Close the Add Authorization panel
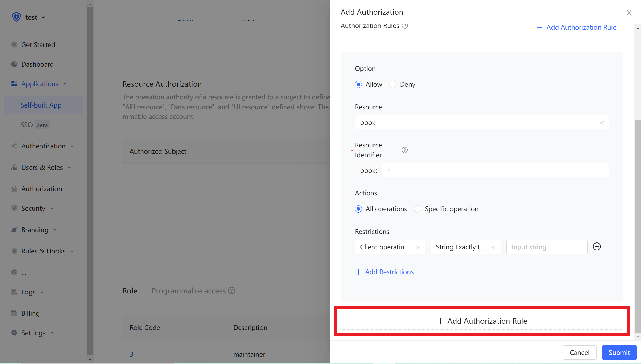This screenshot has width=641, height=364. 629,13
